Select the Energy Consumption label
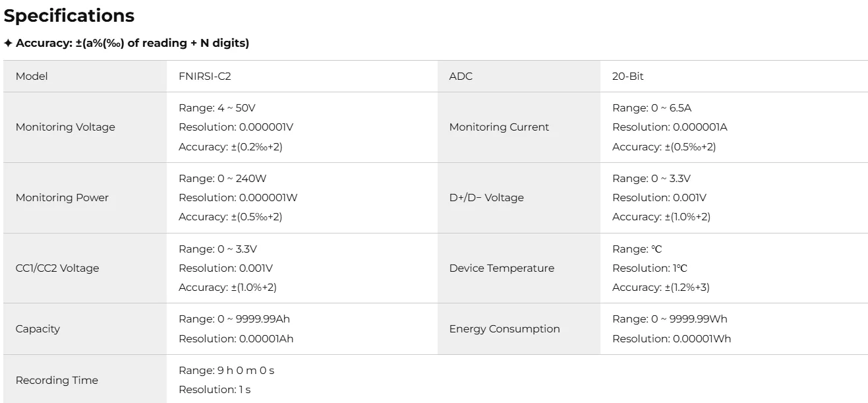Screen dimensions: 868x403 tap(504, 329)
